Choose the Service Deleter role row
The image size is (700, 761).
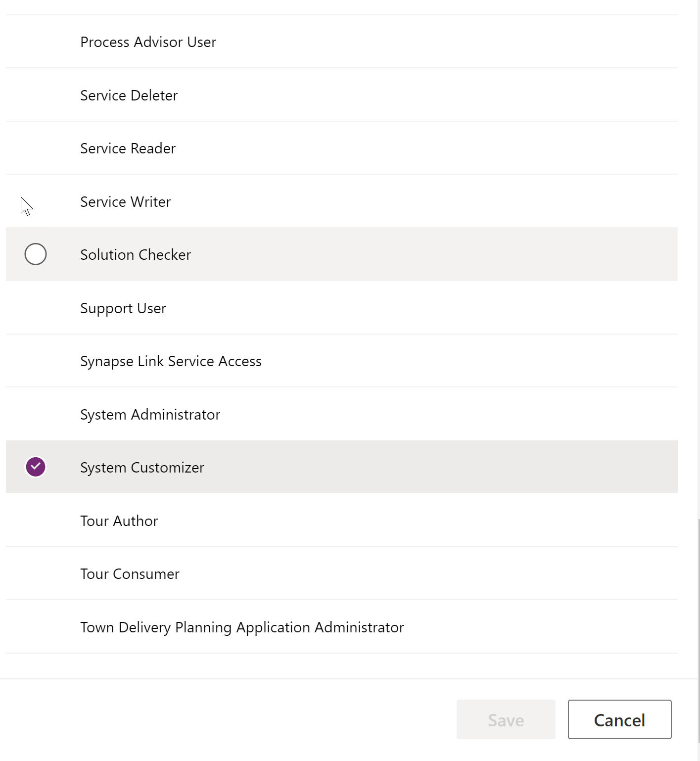(129, 95)
